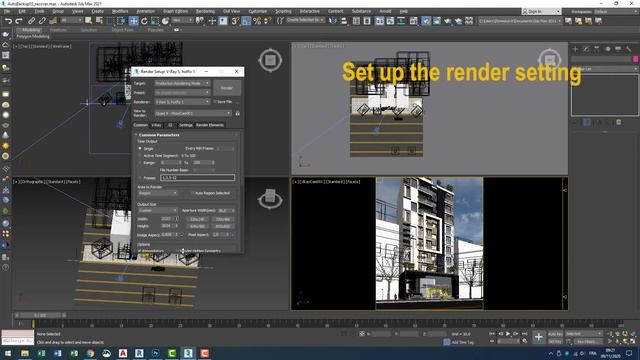640x360 pixels.
Task: Open the Curve Editor icon
Action: click(391, 21)
